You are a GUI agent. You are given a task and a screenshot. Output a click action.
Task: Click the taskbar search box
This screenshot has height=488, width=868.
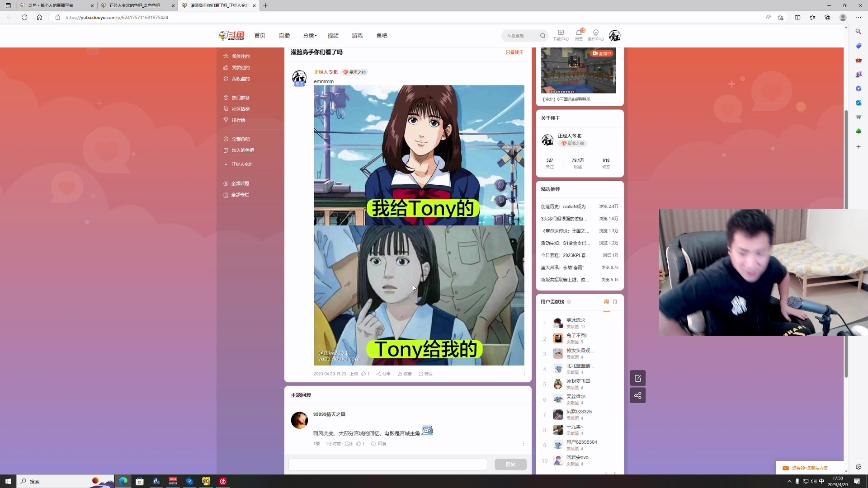tap(66, 481)
